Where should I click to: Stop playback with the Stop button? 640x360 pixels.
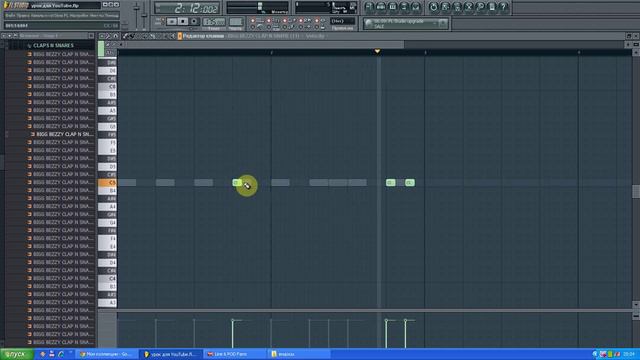click(x=183, y=21)
